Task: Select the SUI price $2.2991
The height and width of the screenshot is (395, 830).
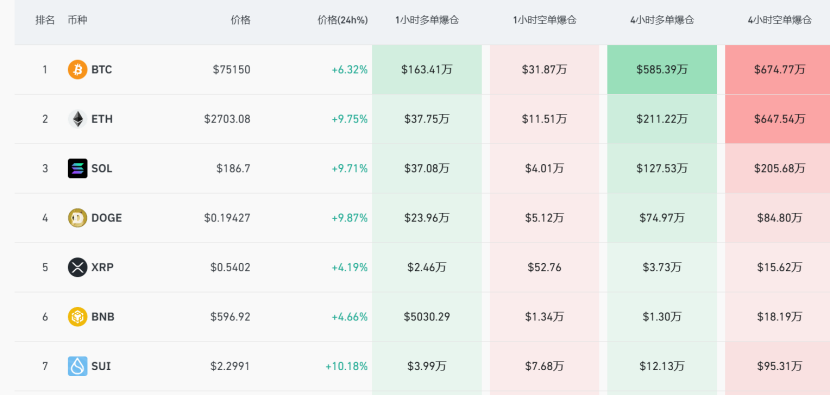Action: point(230,366)
